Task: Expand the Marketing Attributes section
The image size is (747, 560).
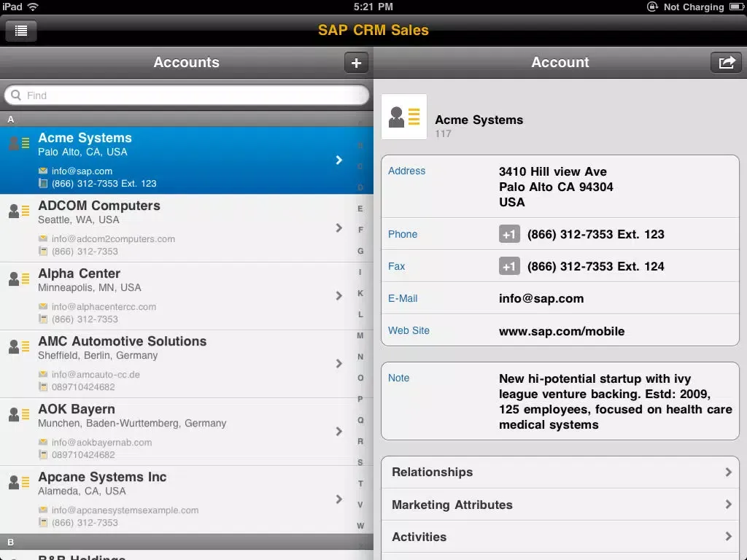Action: tap(560, 505)
